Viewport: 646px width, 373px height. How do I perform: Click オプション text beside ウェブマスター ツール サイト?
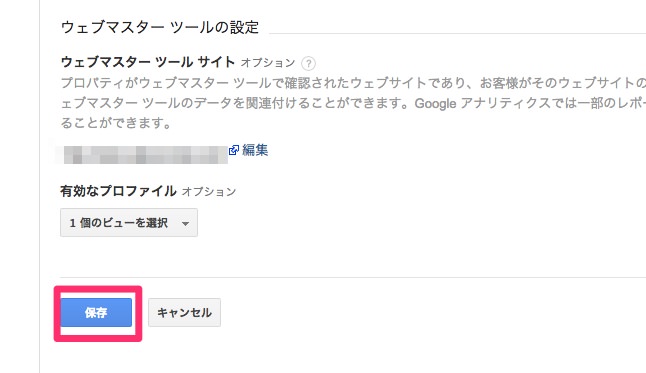(268, 63)
